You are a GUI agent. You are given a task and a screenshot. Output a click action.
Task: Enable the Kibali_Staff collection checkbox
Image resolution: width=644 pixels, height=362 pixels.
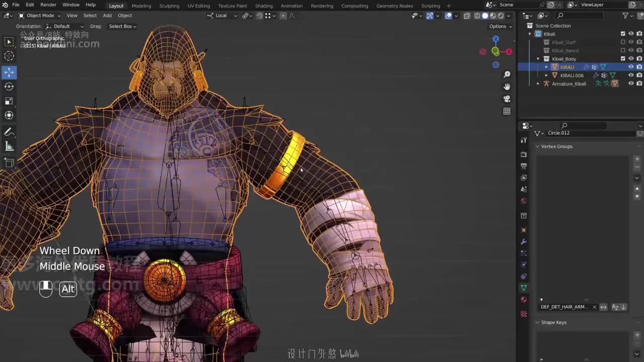(x=623, y=42)
